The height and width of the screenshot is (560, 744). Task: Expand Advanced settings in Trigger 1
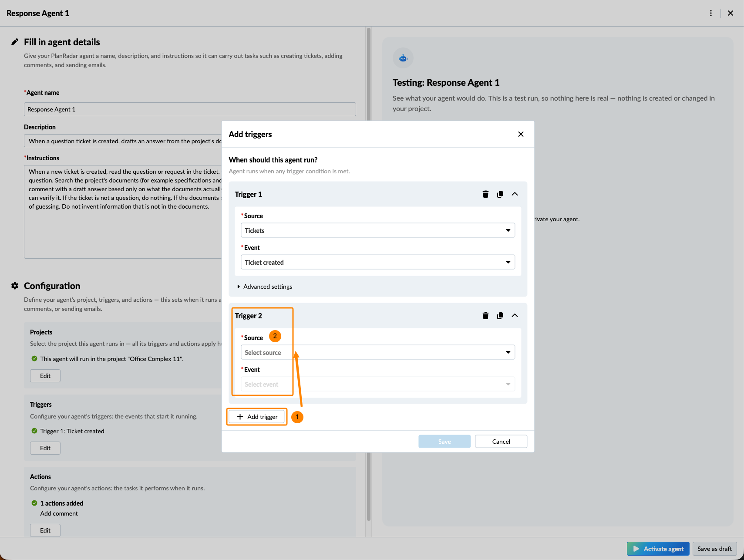tap(265, 287)
